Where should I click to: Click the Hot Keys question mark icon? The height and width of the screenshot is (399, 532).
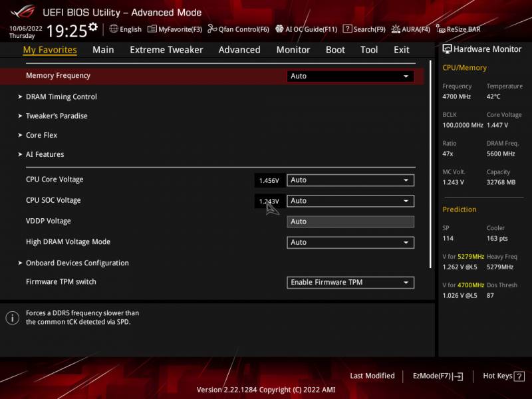(x=519, y=376)
